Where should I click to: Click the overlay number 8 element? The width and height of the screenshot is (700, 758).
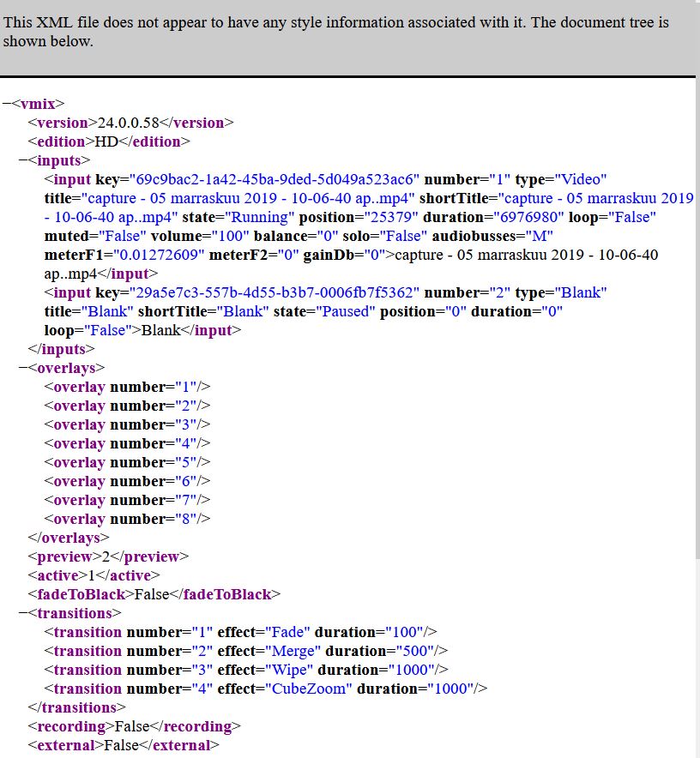coord(127,519)
